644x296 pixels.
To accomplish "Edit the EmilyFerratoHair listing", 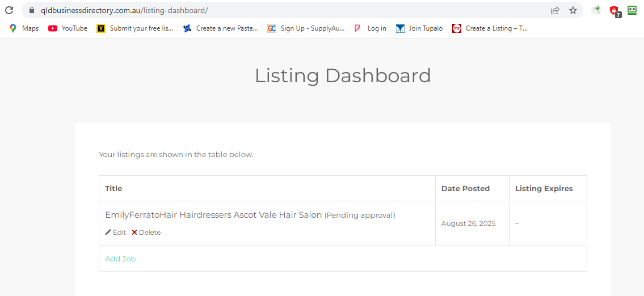I will pyautogui.click(x=116, y=232).
